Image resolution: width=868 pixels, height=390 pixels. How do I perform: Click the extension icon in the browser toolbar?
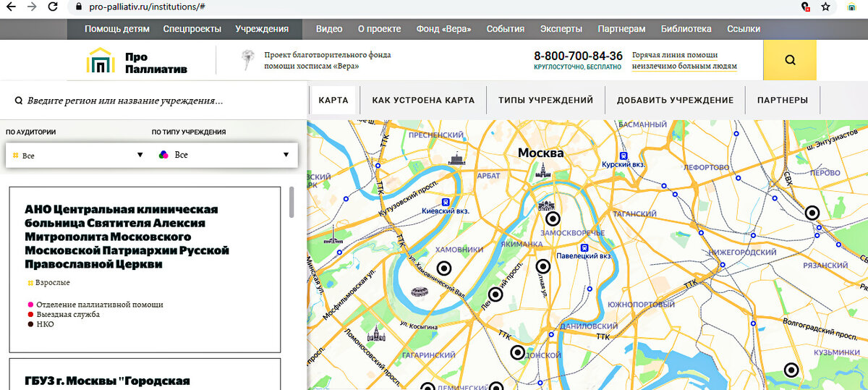click(x=852, y=7)
